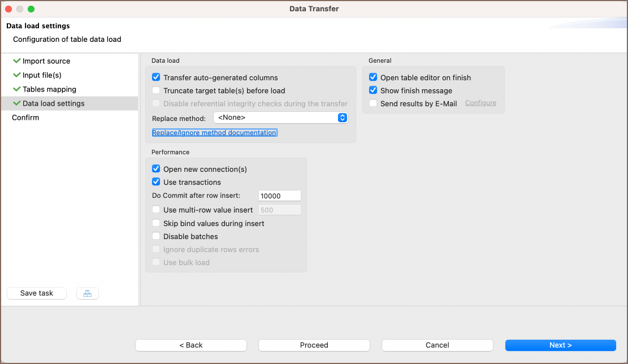The image size is (628, 364).
Task: Select Input file(s) wizard step
Action: tap(42, 75)
